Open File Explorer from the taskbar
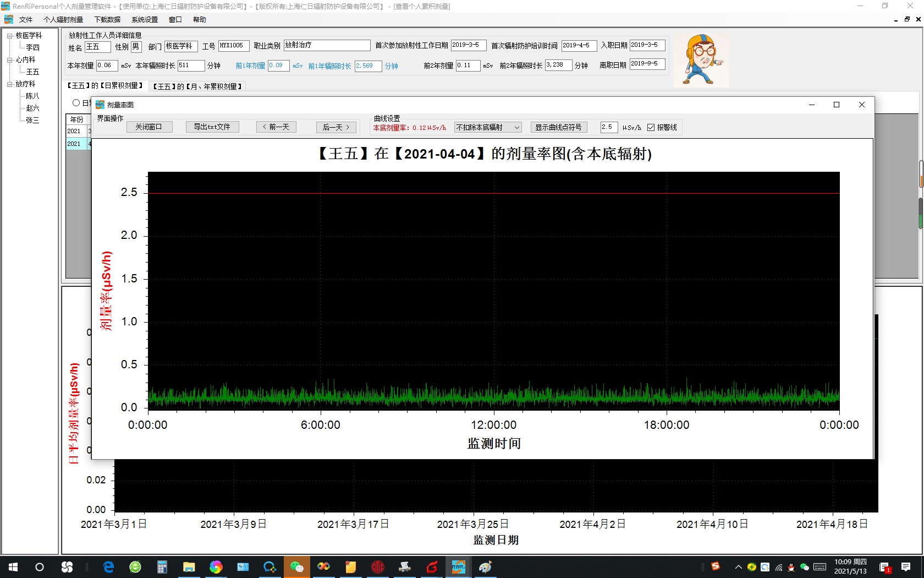Image resolution: width=924 pixels, height=578 pixels. click(x=189, y=567)
